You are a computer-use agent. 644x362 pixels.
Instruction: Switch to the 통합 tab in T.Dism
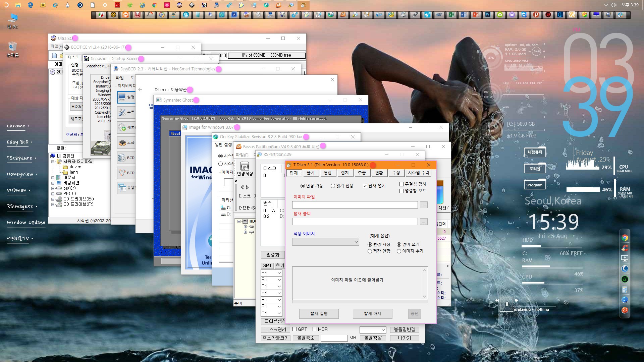[328, 173]
